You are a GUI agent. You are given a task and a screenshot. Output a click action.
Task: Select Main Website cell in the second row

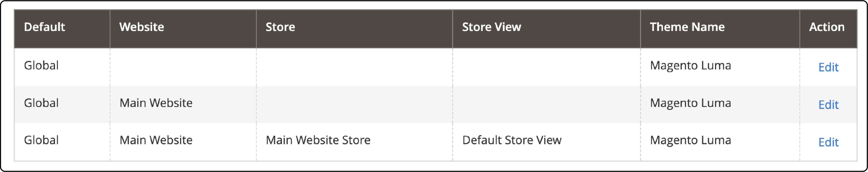[156, 103]
